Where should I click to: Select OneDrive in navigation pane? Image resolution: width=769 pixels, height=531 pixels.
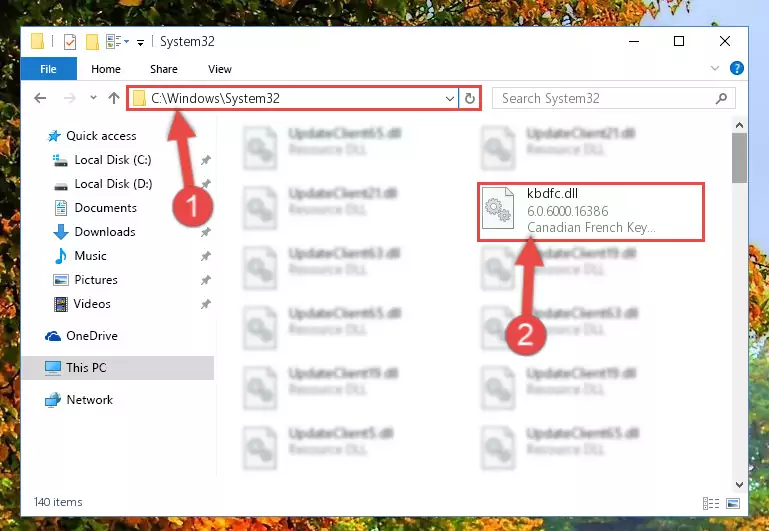[x=92, y=336]
